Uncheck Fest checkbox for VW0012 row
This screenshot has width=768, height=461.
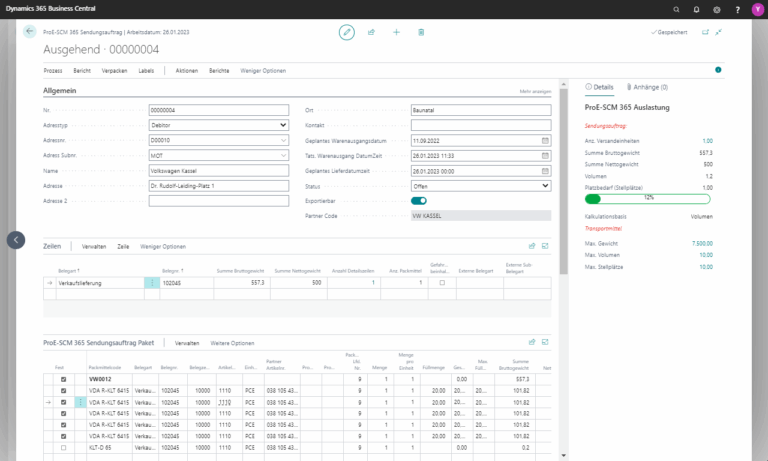(64, 380)
